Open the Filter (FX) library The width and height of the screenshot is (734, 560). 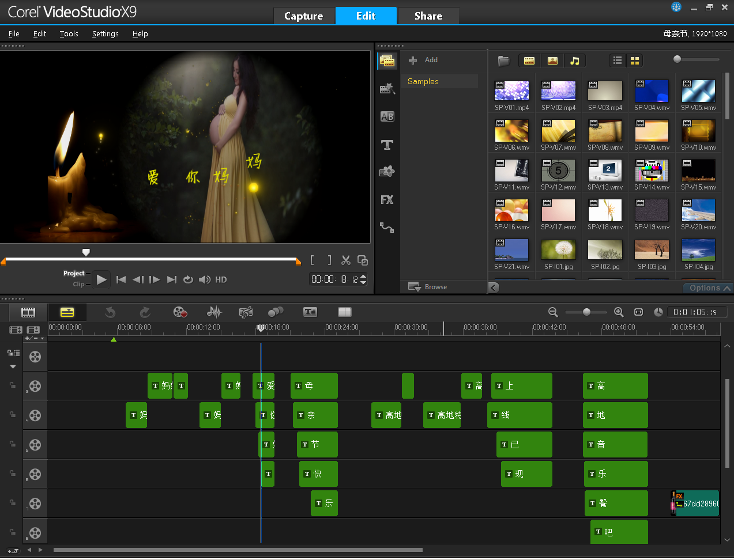point(387,200)
